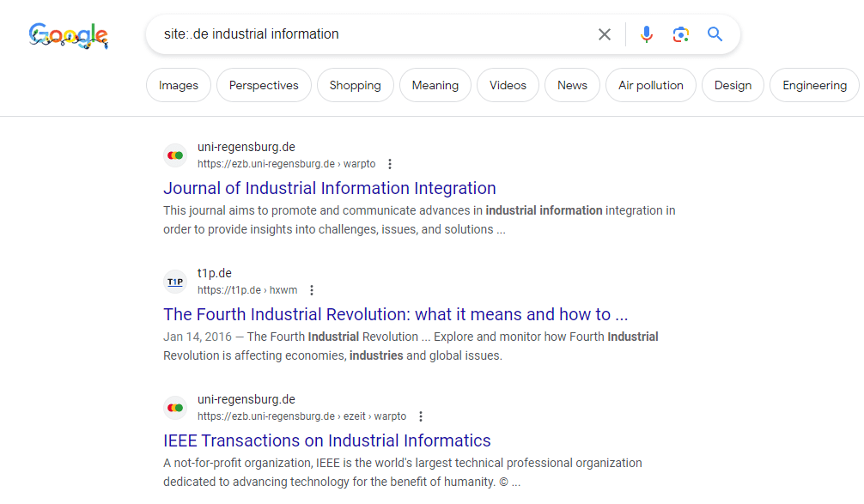The height and width of the screenshot is (504, 864).
Task: Click the favicon beside the IEEE result
Action: [175, 407]
